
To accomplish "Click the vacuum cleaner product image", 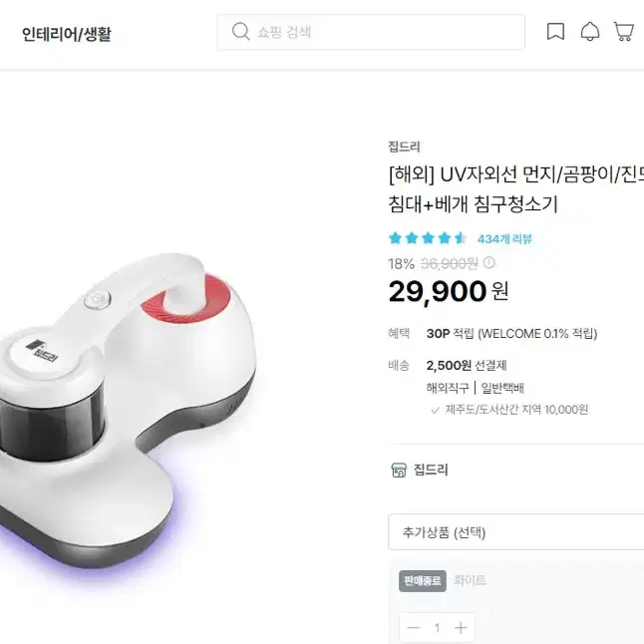I will (x=128, y=411).
